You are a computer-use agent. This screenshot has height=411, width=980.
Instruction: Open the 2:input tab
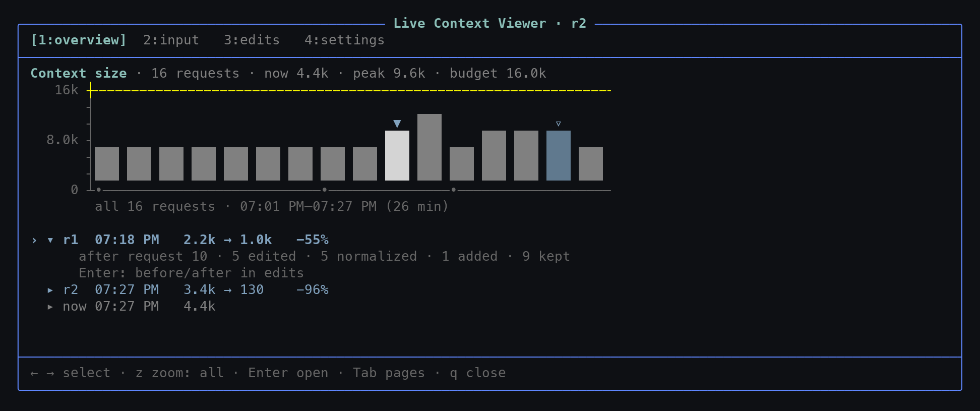coord(171,40)
